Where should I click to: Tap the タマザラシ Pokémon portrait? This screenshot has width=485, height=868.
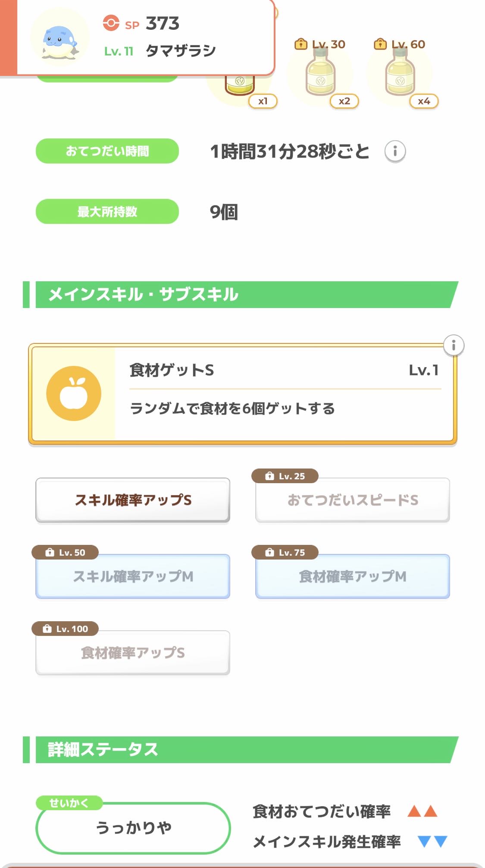pos(59,38)
